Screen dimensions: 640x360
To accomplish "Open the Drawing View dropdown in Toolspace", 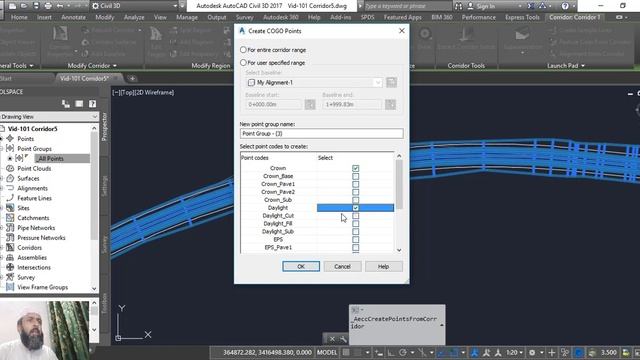I will pos(94,117).
